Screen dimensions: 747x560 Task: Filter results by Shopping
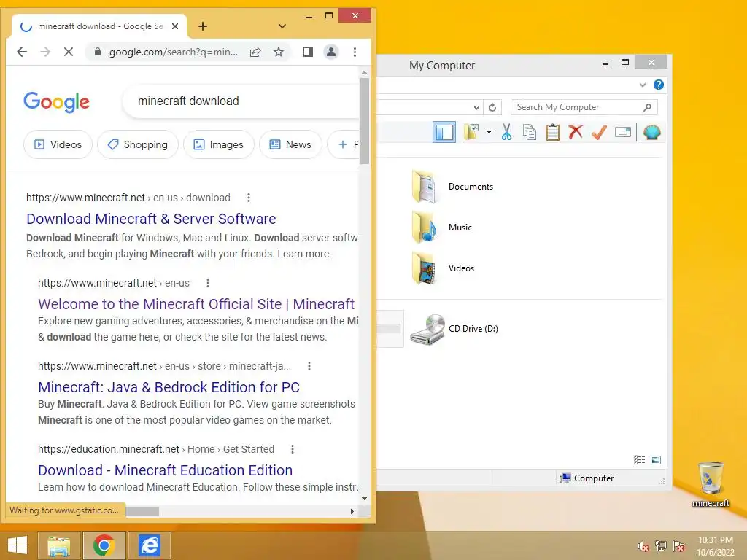coord(138,145)
